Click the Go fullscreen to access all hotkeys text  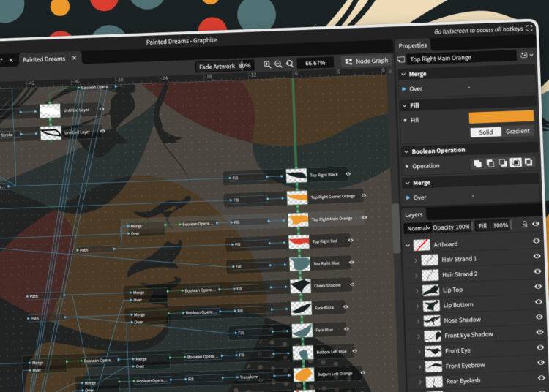click(478, 30)
